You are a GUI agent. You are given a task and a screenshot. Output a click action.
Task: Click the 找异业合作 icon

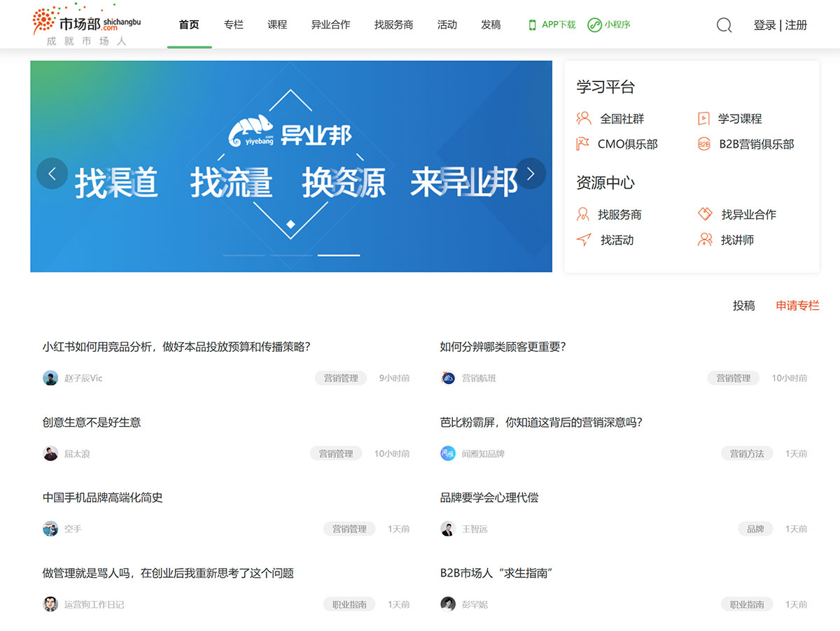click(x=703, y=214)
